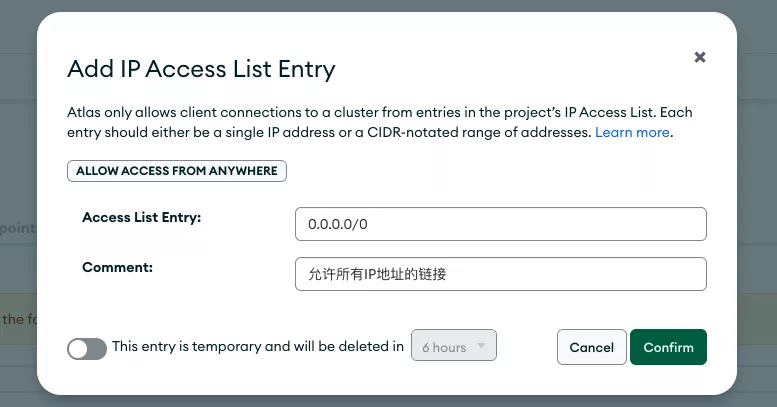Focus the Access List Entry input field
The image size is (777, 407).
click(x=500, y=224)
